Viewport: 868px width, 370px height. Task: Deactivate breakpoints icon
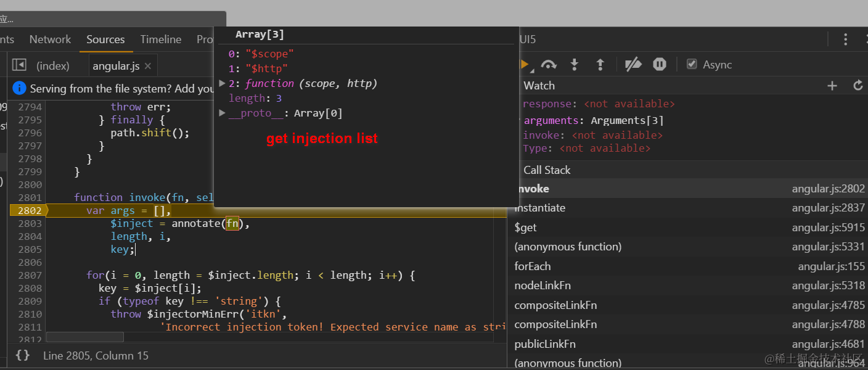coord(633,64)
